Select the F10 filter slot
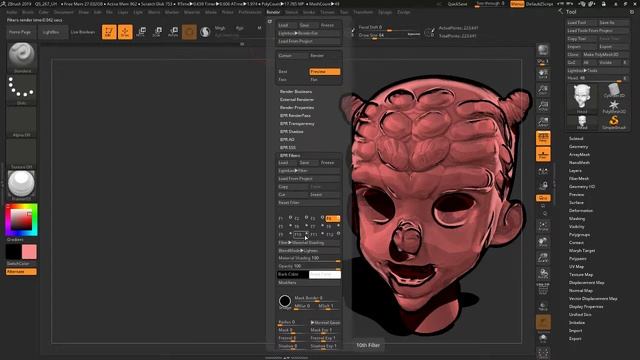640x360 pixels. click(300, 235)
